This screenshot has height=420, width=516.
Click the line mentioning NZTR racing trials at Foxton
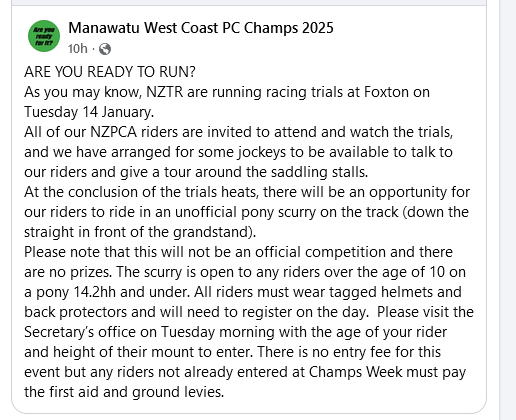[227, 92]
